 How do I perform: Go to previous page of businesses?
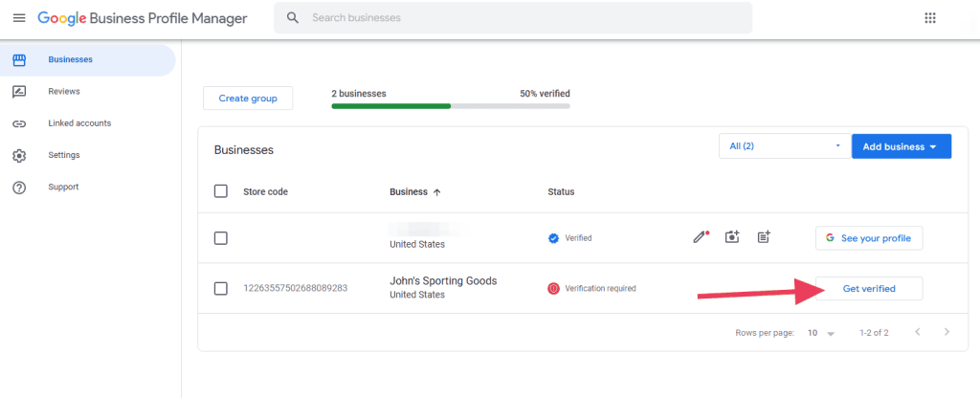click(x=918, y=332)
